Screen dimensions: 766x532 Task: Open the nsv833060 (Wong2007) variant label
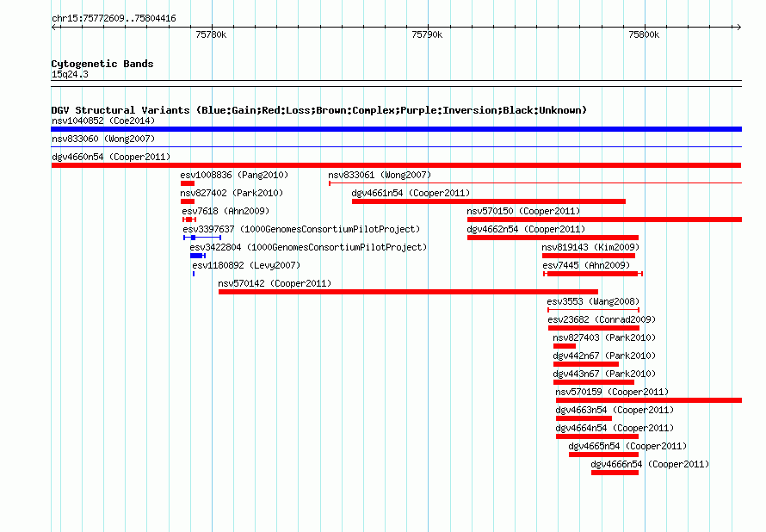(103, 139)
